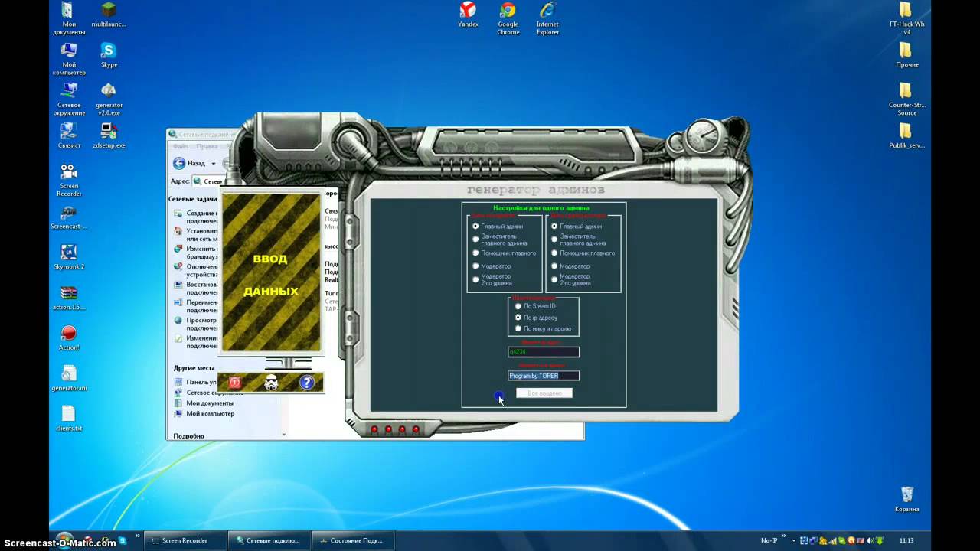Image resolution: width=980 pixels, height=551 pixels.
Task: Select the zdsetup.exe desktop icon
Action: click(109, 135)
